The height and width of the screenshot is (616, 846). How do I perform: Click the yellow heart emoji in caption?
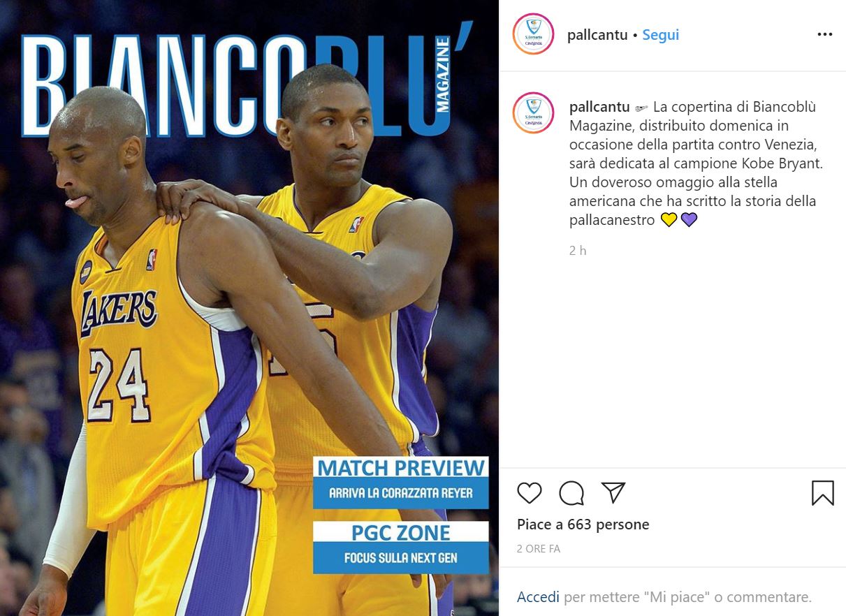point(669,220)
